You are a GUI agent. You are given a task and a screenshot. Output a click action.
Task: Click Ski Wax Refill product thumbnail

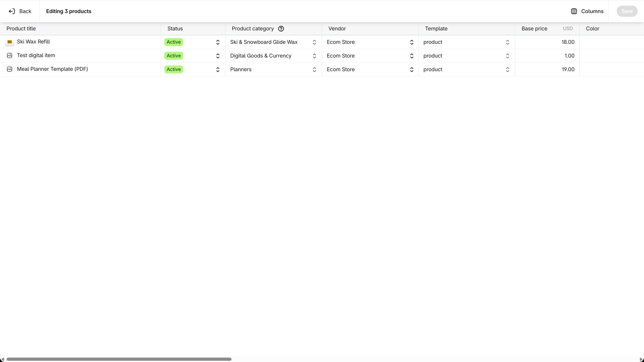(9, 42)
